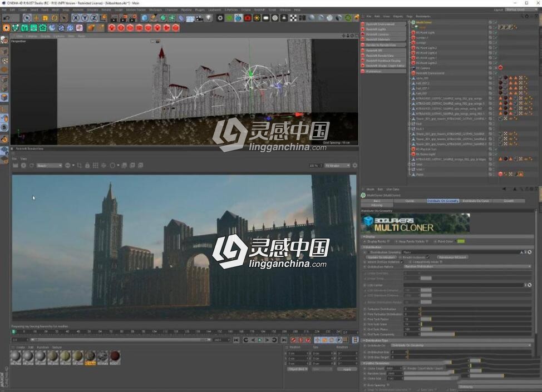Open the Layout dropdown at the top right

(521, 9)
